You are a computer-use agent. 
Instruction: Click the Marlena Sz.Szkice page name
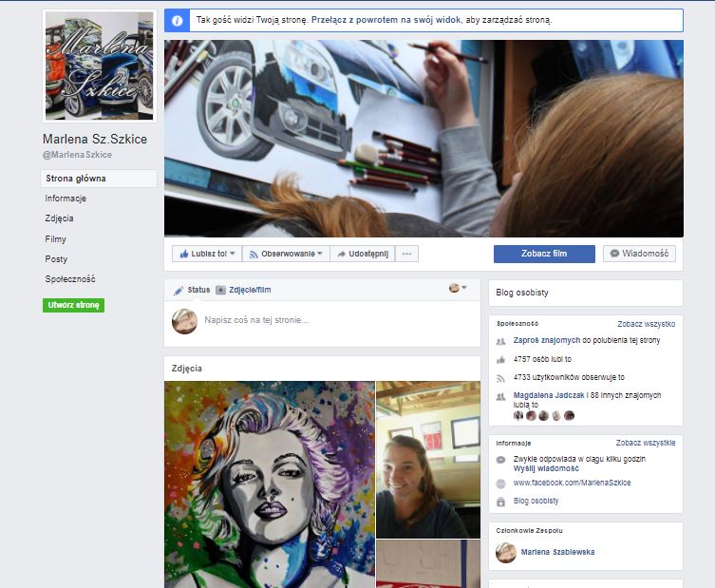coord(95,139)
